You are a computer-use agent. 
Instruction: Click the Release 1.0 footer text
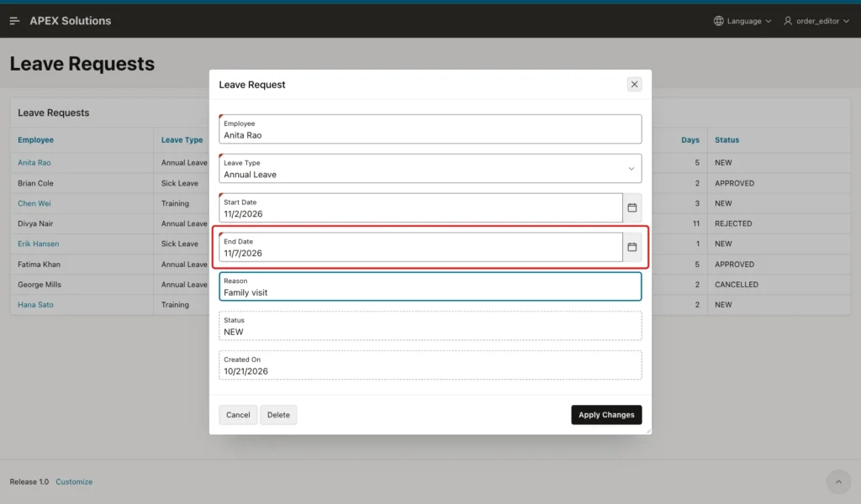(x=29, y=481)
